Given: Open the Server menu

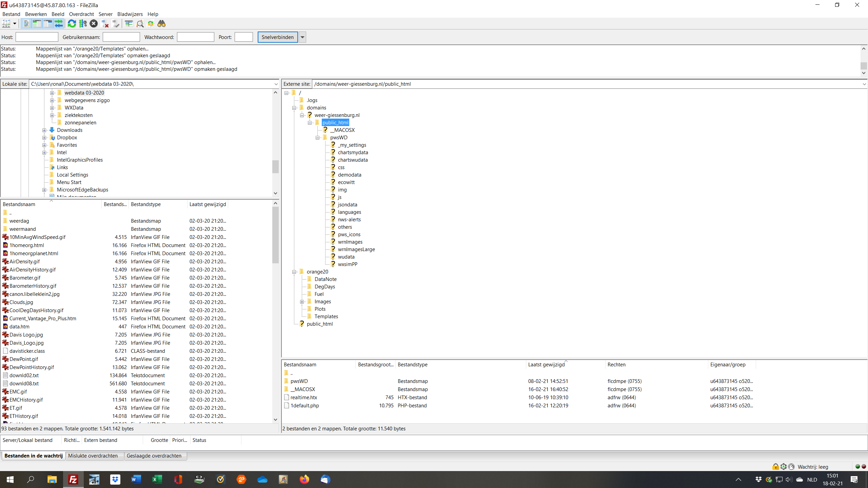Looking at the screenshot, I should 105,14.
